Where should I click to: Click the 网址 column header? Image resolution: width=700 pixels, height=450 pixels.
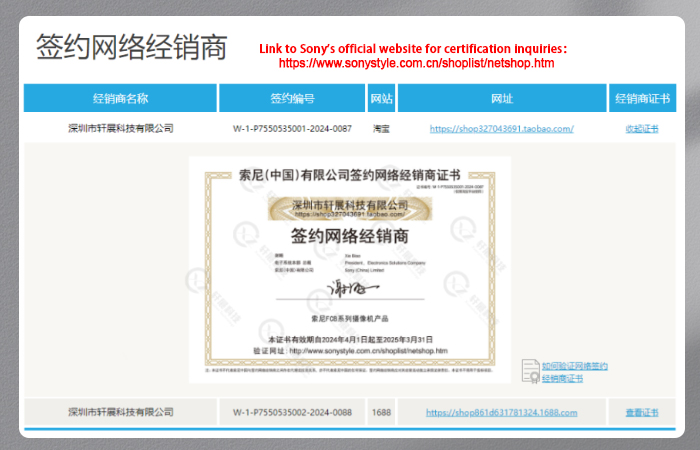coord(502,98)
